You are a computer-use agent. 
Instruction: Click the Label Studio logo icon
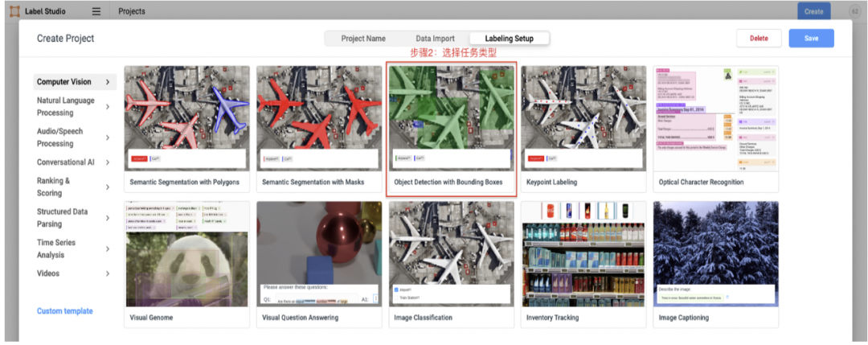coord(15,11)
